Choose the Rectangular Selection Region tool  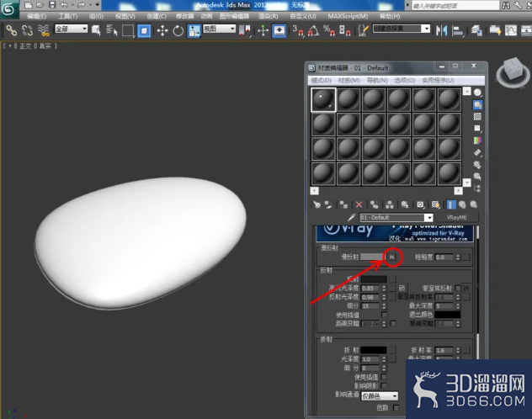(128, 30)
